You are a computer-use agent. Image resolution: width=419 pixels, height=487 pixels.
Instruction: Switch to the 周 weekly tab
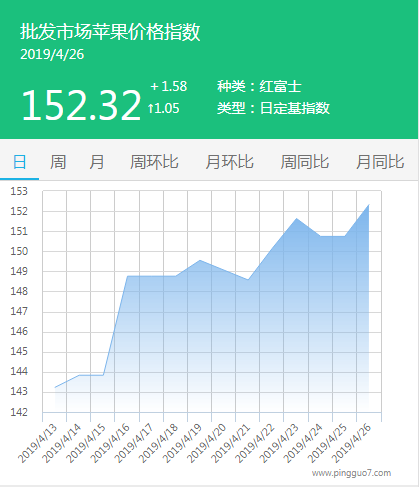point(58,162)
